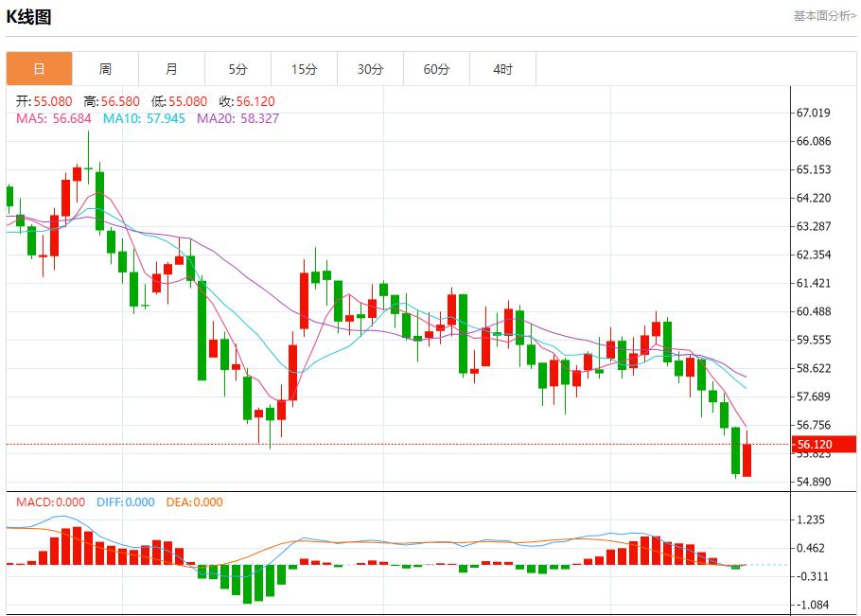Image resolution: width=861 pixels, height=616 pixels.
Task: Click the MACD indicator label
Action: coord(50,502)
